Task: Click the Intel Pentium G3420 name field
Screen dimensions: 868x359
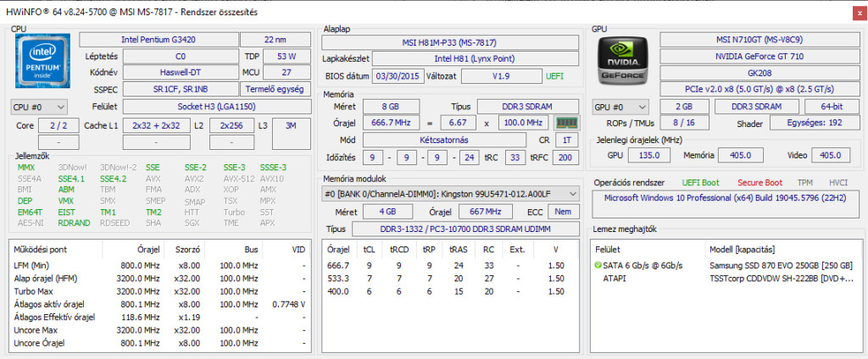Action: [159, 40]
